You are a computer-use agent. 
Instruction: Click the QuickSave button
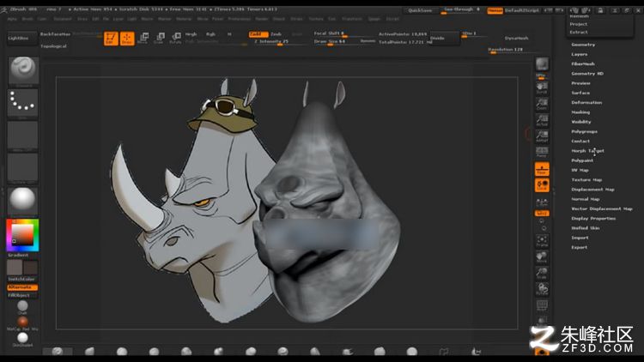(420, 10)
